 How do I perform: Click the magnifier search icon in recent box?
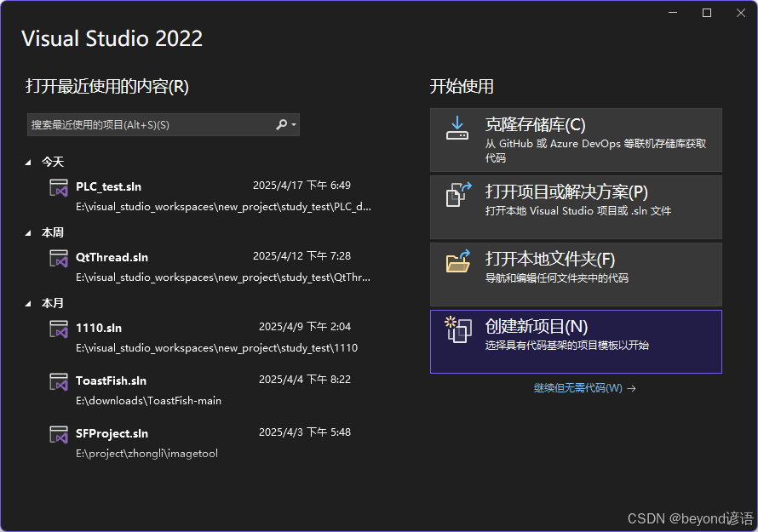click(281, 124)
